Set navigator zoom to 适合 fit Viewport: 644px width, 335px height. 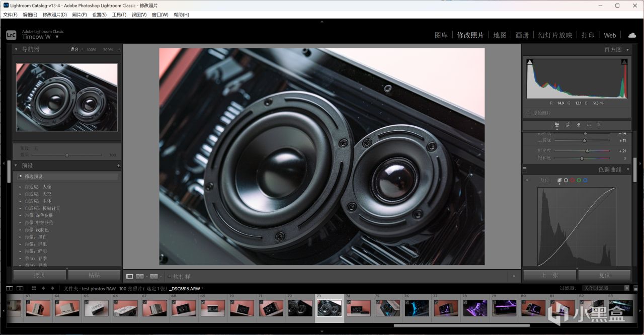point(74,49)
